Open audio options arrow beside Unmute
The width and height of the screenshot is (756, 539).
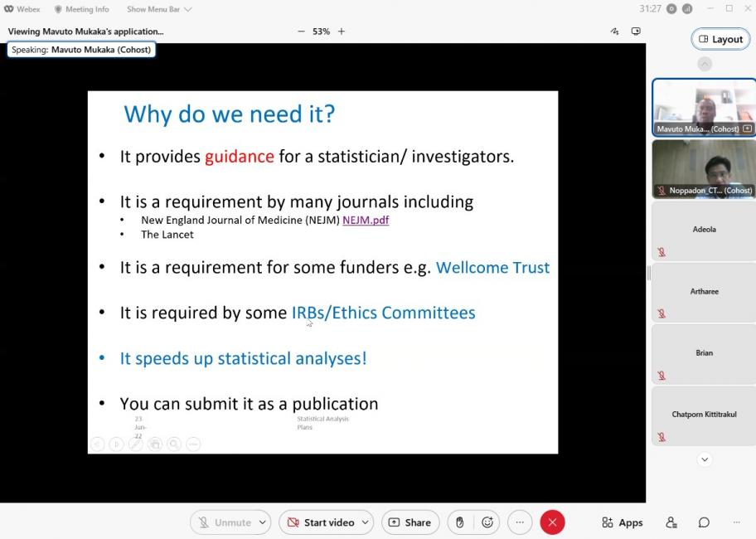263,522
